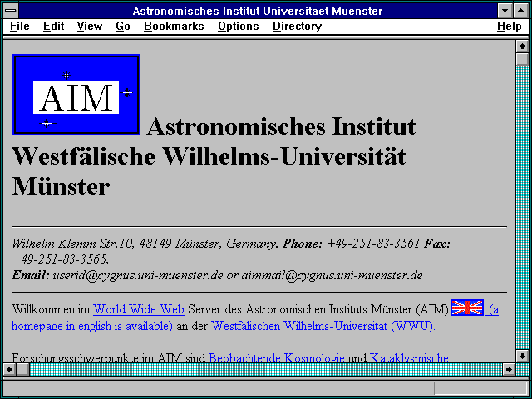Open the window control menu box
This screenshot has height=399, width=532.
point(11,11)
